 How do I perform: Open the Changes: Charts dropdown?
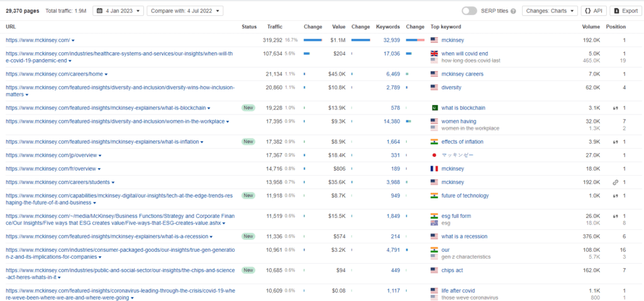pos(550,11)
